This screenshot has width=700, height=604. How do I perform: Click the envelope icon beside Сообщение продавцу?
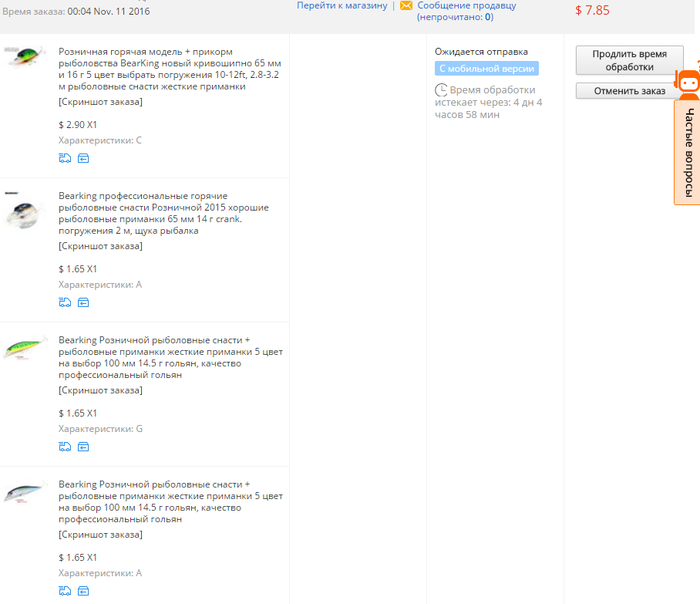406,6
